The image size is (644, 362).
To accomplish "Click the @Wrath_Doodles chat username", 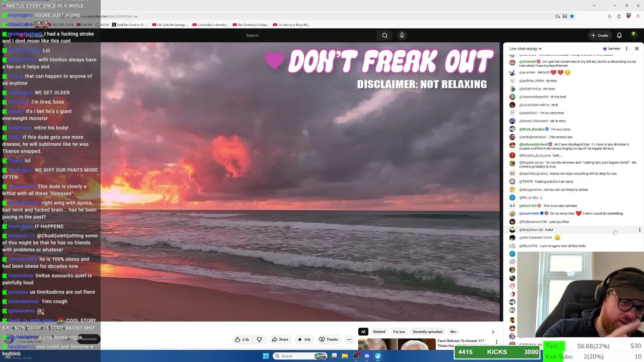I will tap(531, 129).
